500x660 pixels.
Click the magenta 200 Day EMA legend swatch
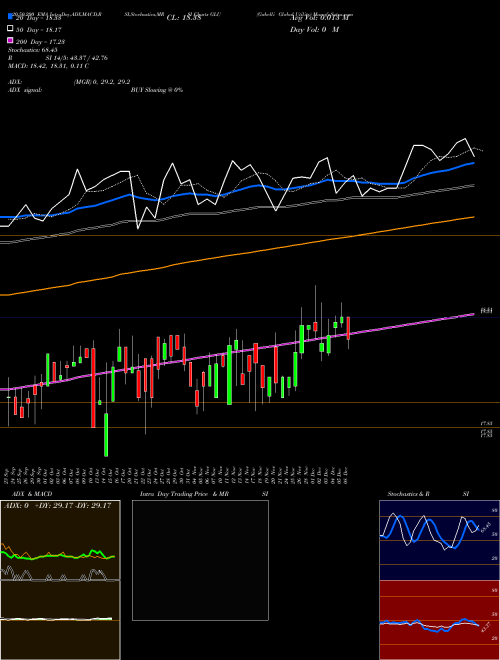pyautogui.click(x=10, y=40)
